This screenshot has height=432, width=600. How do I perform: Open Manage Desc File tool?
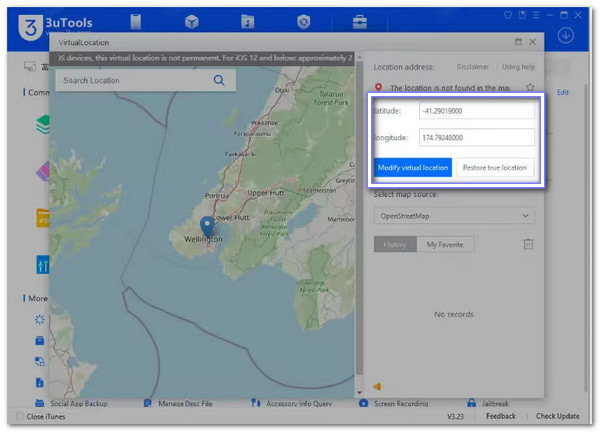(178, 403)
